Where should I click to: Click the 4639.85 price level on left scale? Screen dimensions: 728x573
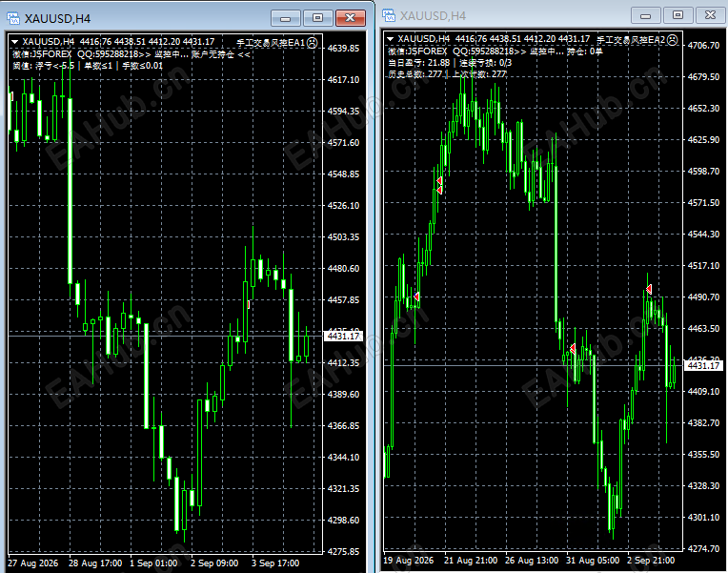343,49
